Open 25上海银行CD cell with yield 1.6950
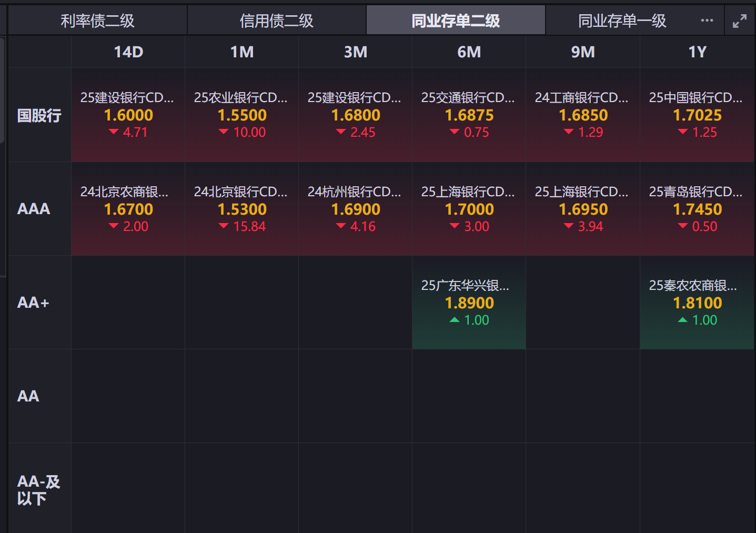This screenshot has height=533, width=756. (583, 209)
